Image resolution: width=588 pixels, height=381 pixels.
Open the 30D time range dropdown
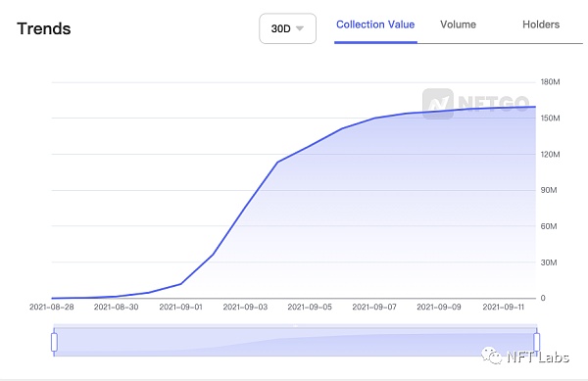tap(287, 28)
